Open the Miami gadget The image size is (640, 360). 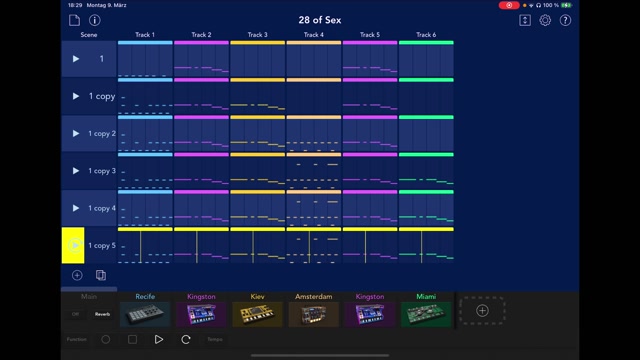426,314
